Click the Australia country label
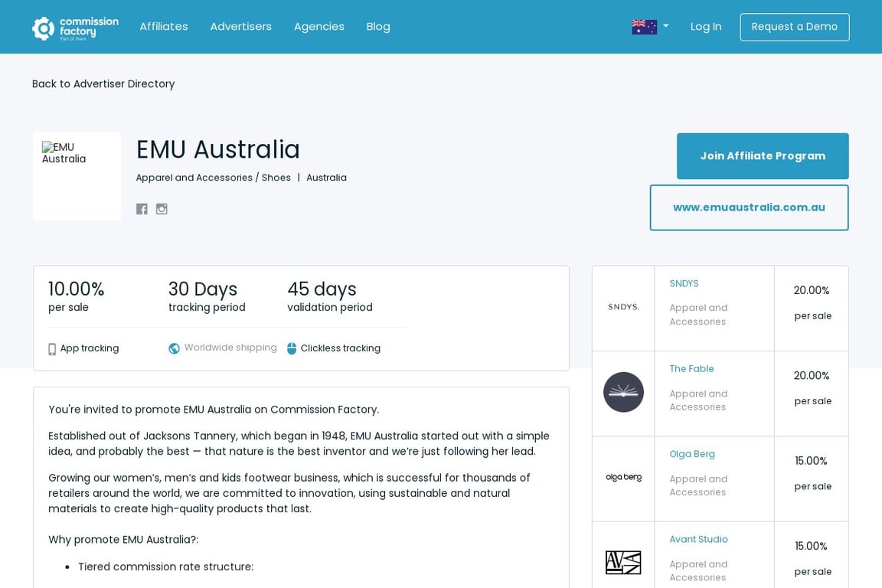The width and height of the screenshot is (882, 588). coord(326,178)
